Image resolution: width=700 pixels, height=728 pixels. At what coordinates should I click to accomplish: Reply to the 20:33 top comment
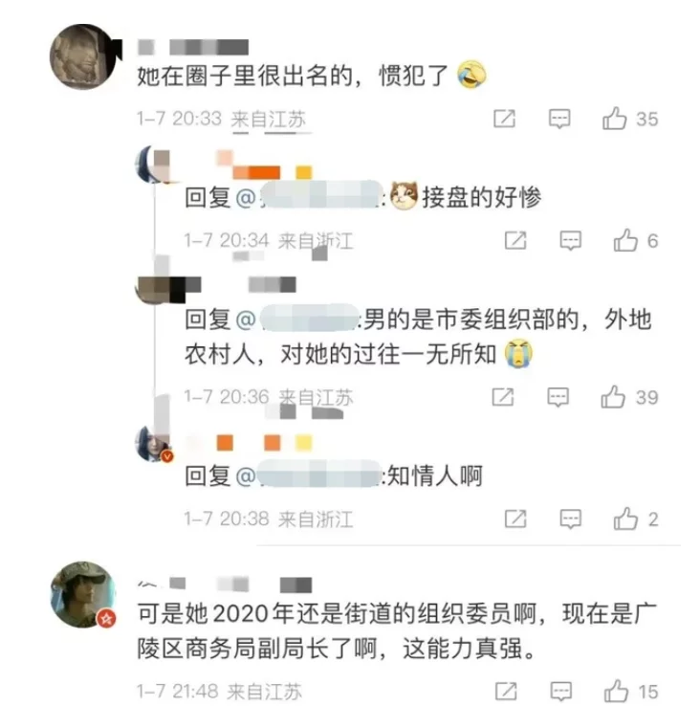[x=559, y=119]
